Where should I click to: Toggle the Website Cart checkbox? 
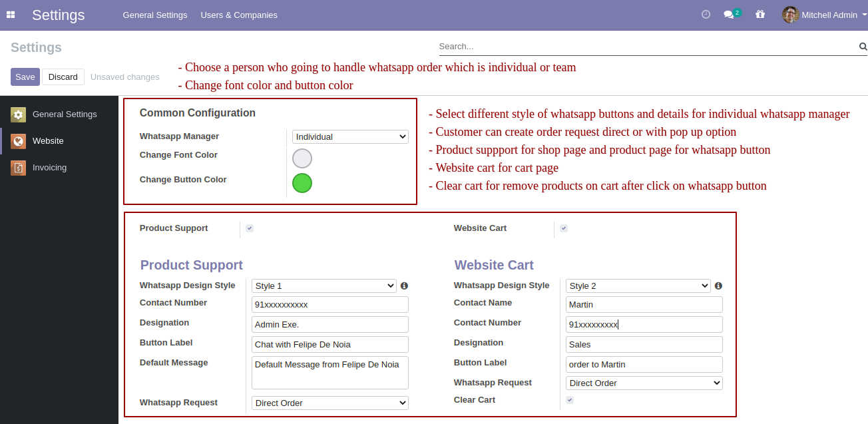[x=564, y=228]
